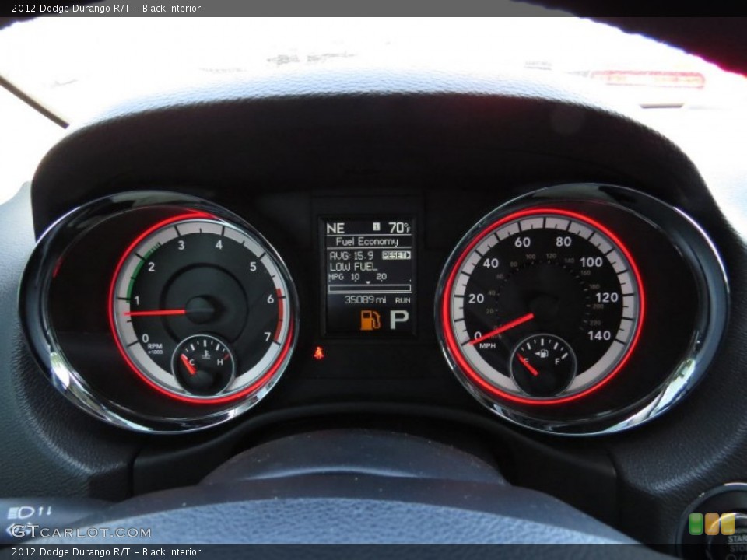Click the Fuel Economy heading
The image size is (747, 560).
click(x=366, y=241)
